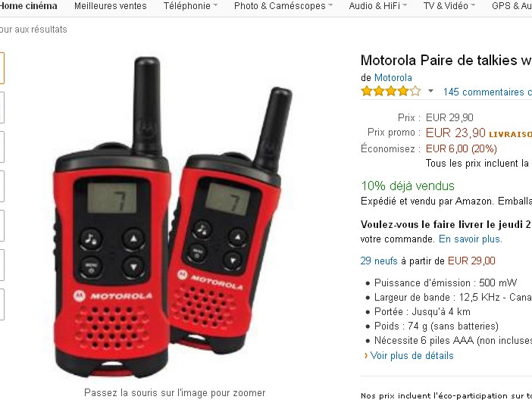Open the 145 commentaires link
The width and height of the screenshot is (532, 409).
click(487, 92)
